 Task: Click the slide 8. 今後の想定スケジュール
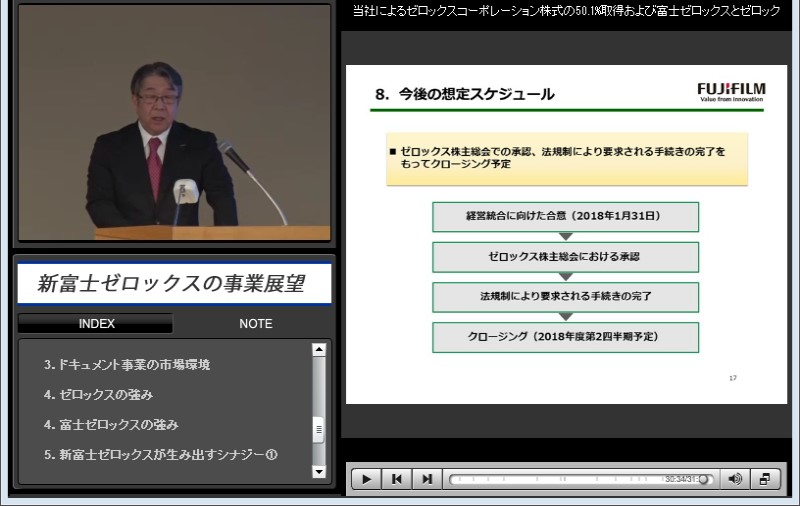pyautogui.click(x=566, y=234)
